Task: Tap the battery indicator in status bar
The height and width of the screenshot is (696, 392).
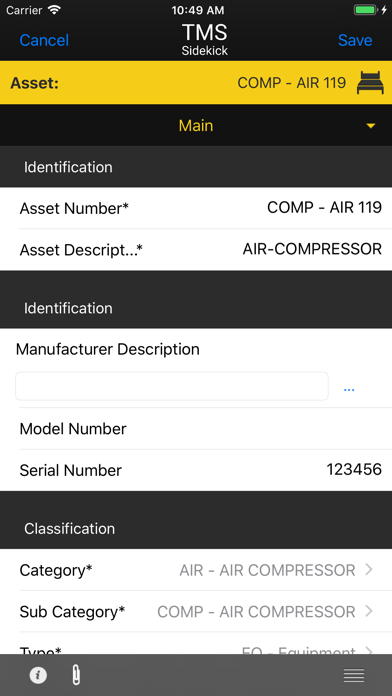Action: [x=366, y=10]
